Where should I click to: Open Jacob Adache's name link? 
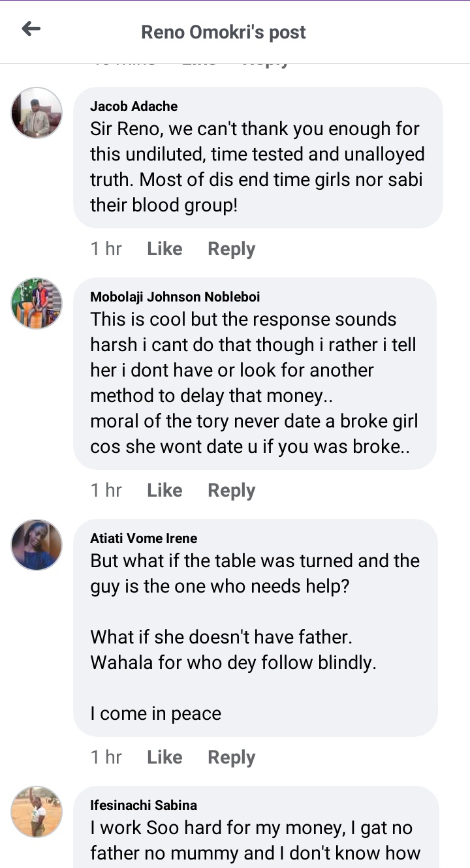[134, 106]
